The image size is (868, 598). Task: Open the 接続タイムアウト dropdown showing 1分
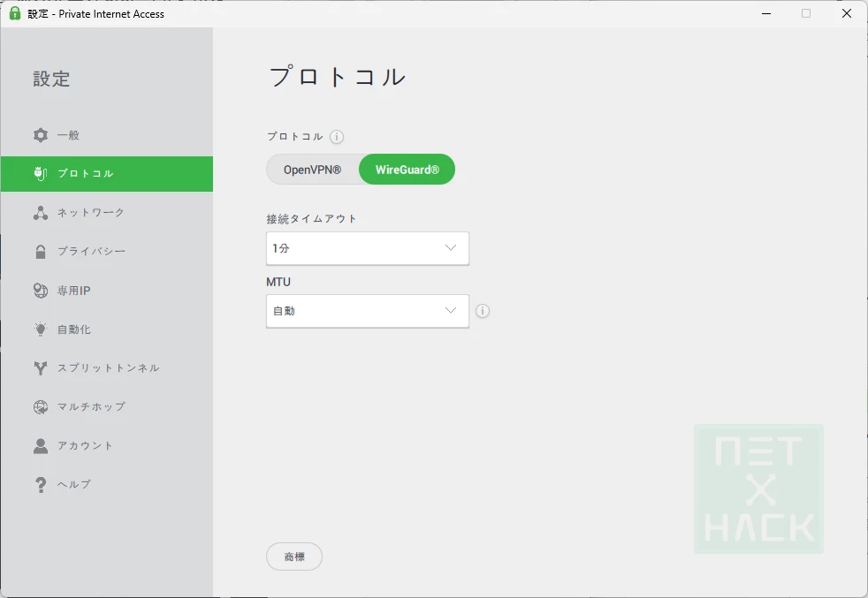tap(367, 248)
